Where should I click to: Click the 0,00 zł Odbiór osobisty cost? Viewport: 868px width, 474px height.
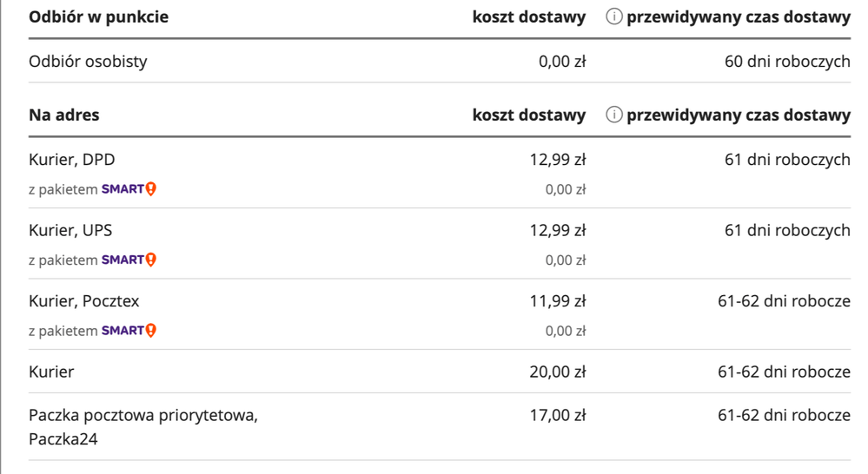[x=562, y=62]
